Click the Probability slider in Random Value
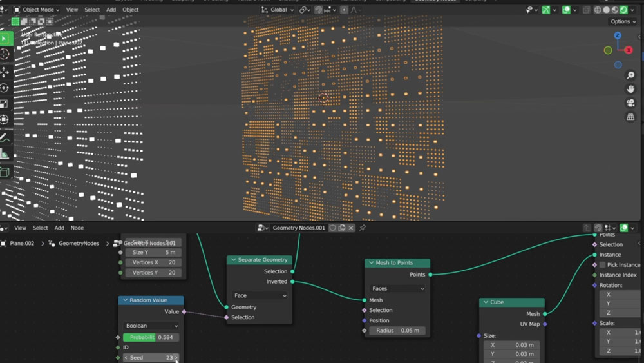The image size is (644, 363). (x=152, y=337)
